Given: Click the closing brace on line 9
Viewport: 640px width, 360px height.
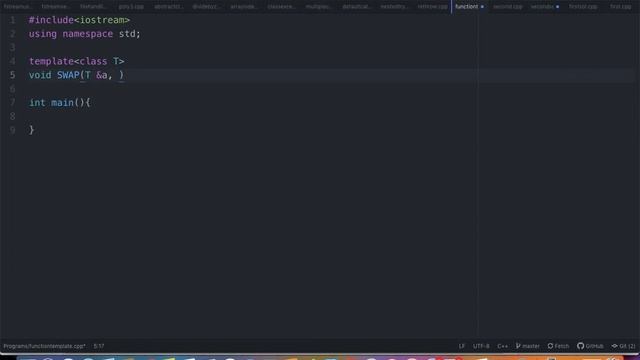Looking at the screenshot, I should [31, 130].
